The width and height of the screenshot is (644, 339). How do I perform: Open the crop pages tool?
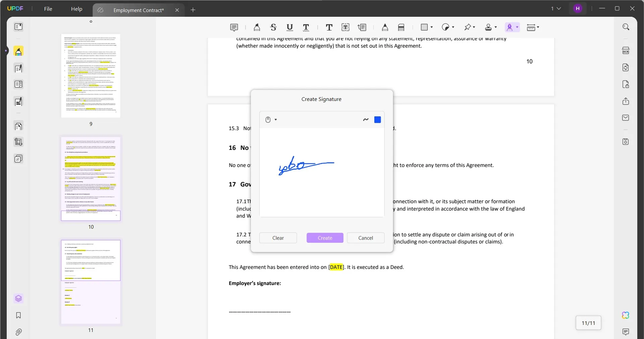pyautogui.click(x=18, y=142)
